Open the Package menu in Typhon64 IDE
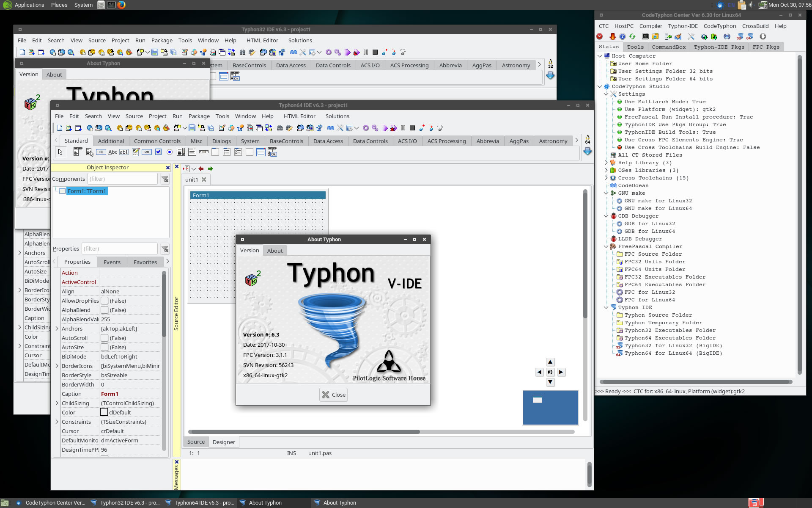Viewport: 812px width, 508px height. tap(199, 116)
